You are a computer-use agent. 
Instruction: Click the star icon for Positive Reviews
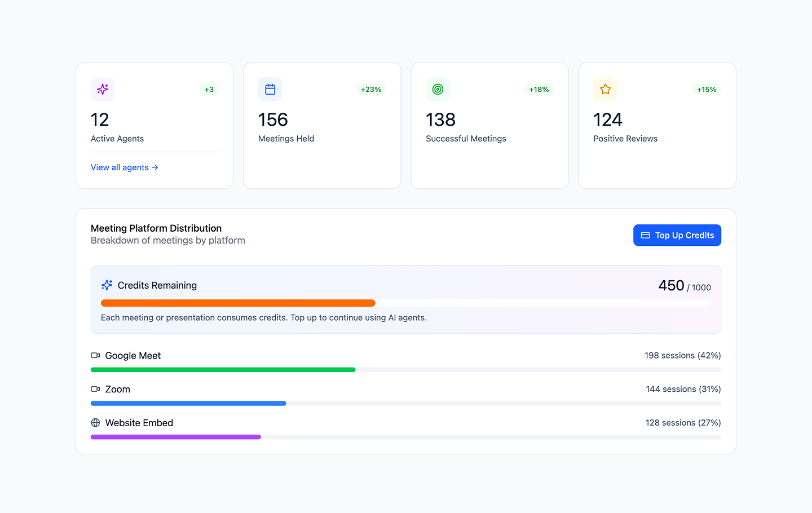[605, 89]
